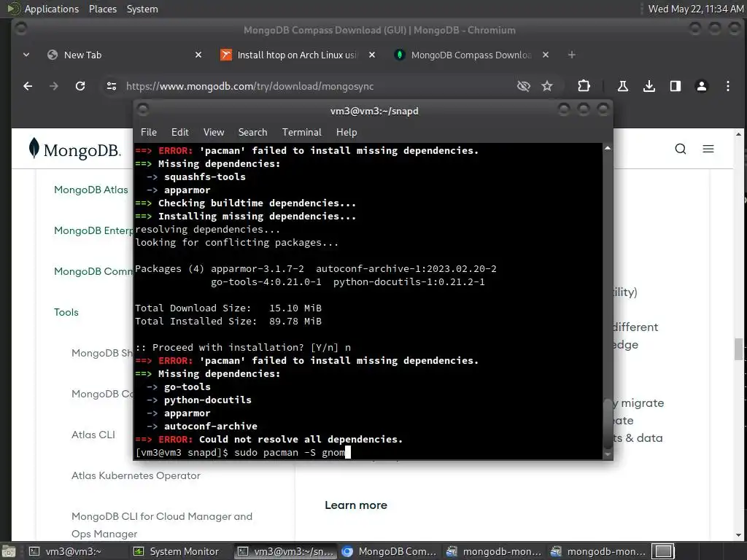Open the browser profile icon
The height and width of the screenshot is (560, 747).
701,86
